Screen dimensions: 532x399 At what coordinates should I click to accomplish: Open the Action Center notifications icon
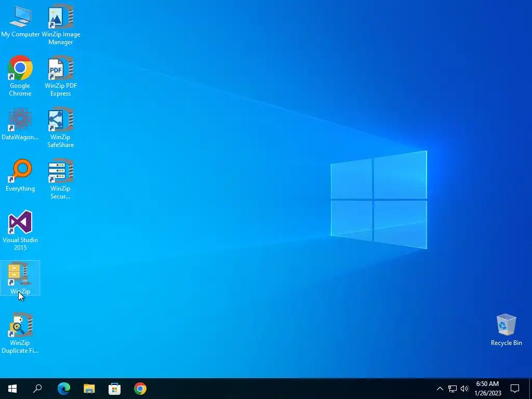tap(515, 389)
